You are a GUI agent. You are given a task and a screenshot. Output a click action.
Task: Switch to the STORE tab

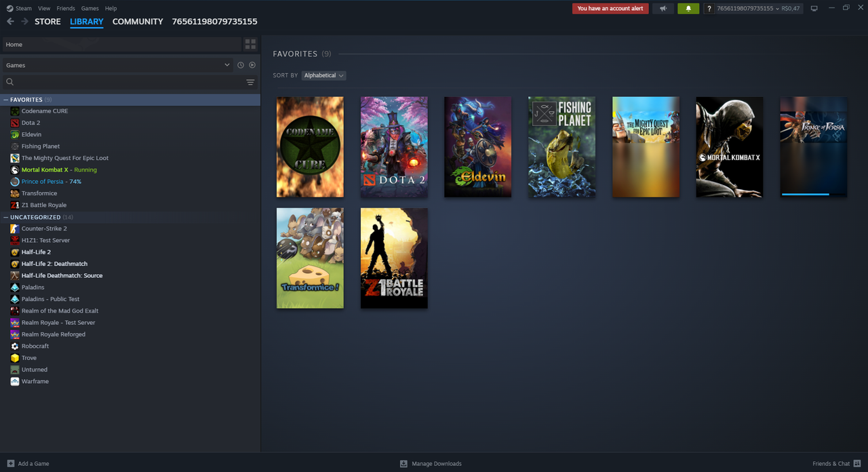pos(47,22)
